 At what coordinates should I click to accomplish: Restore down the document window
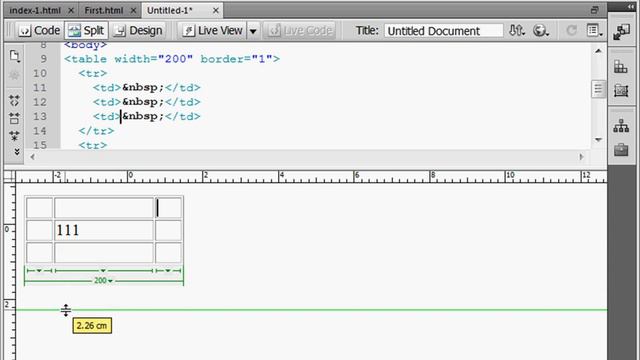coord(595,10)
